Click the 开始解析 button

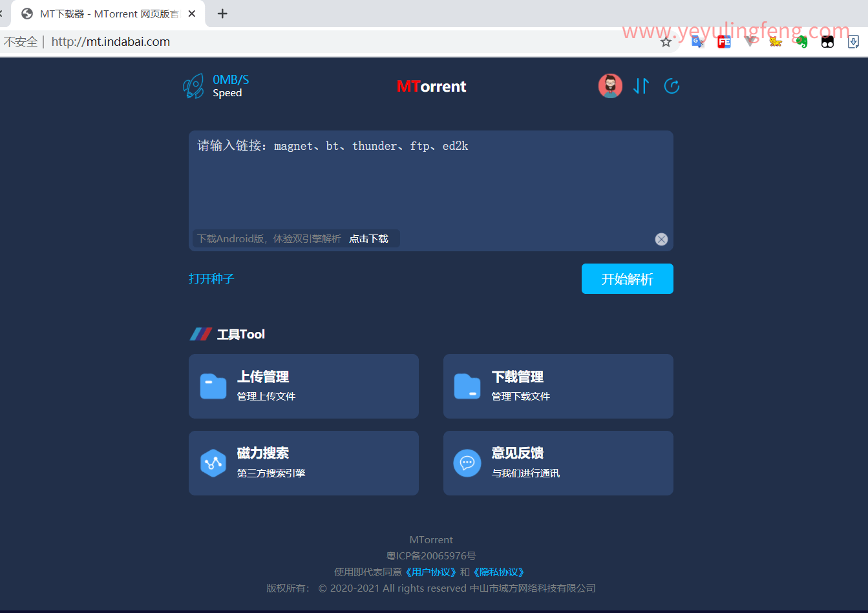[628, 279]
